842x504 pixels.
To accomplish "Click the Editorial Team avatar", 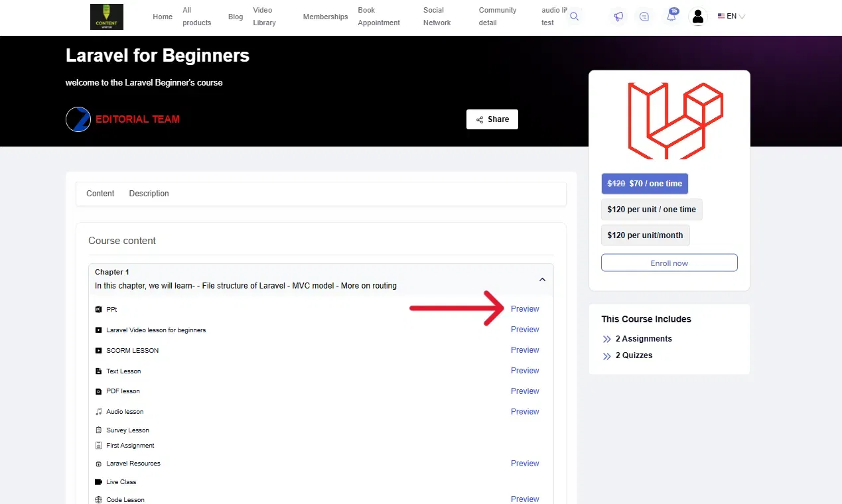I will pos(78,119).
